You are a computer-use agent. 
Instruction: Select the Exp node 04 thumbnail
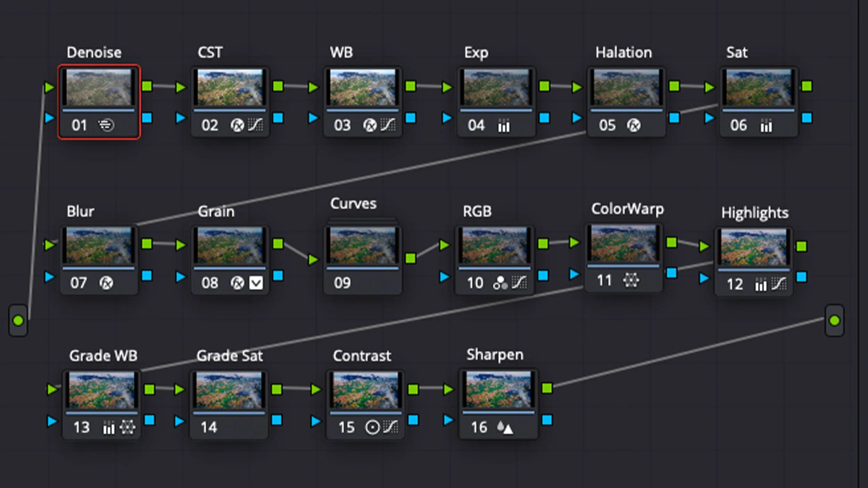[x=496, y=87]
